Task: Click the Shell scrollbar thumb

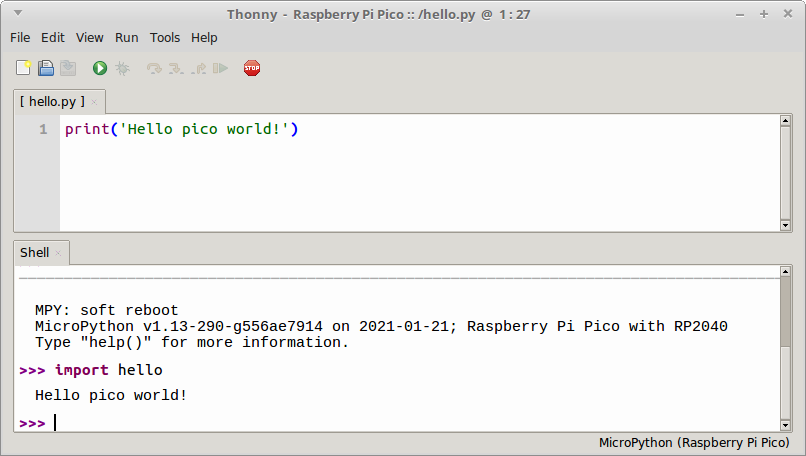Action: pos(785,312)
